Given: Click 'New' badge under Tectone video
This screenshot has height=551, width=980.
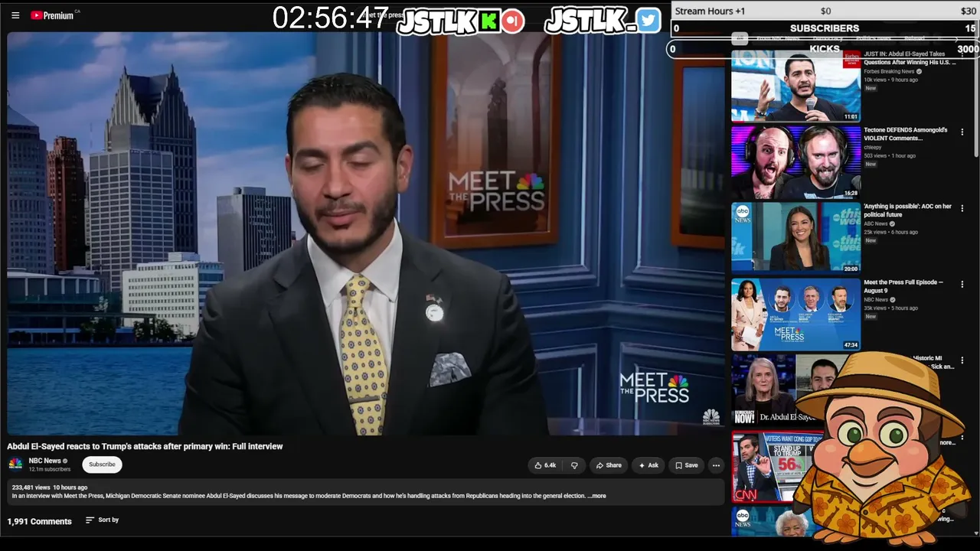Looking at the screenshot, I should pos(871,165).
